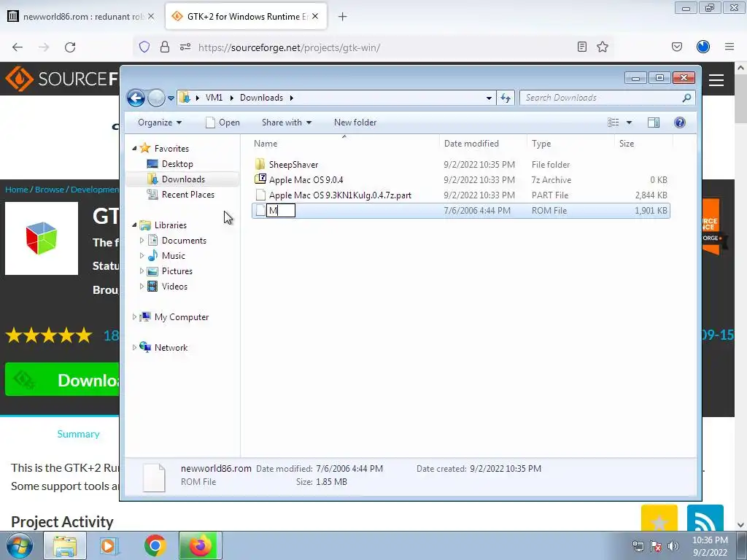Click the Change your view icon
Image resolution: width=747 pixels, height=560 pixels.
coord(613,122)
